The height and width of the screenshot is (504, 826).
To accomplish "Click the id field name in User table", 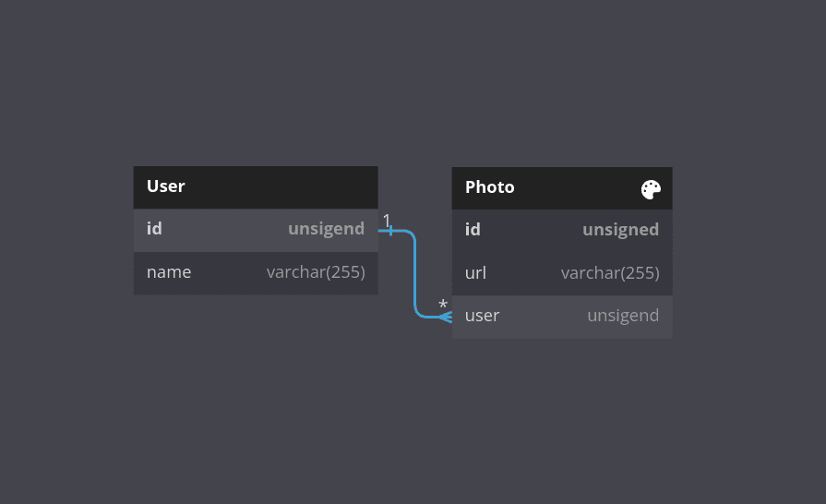I will click(154, 229).
